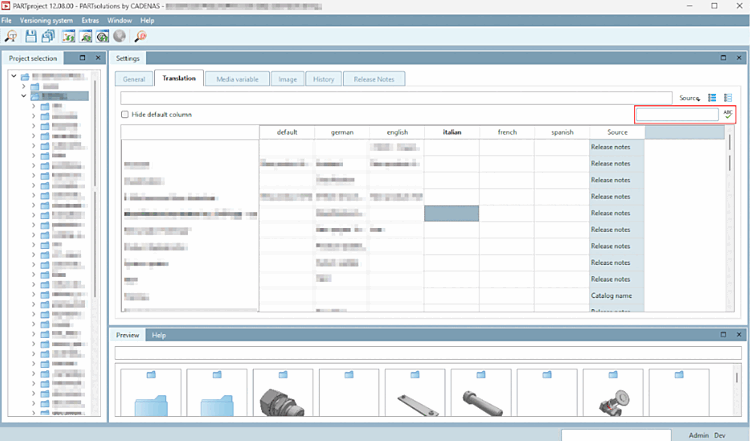
Task: Click the save floppy disk toolbar icon
Action: pyautogui.click(x=31, y=36)
